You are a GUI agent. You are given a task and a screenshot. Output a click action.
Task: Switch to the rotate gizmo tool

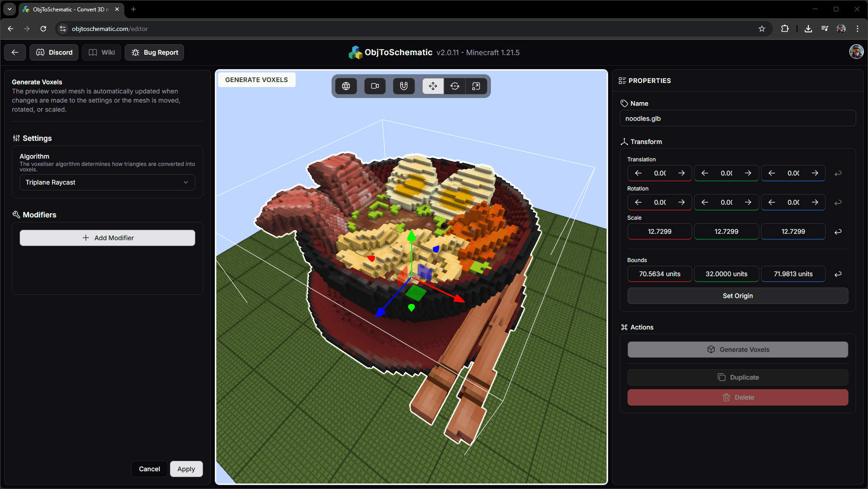454,86
